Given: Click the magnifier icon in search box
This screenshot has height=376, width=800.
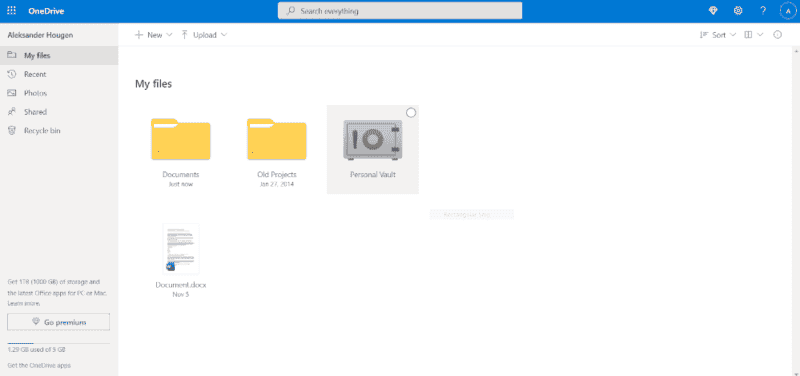Looking at the screenshot, I should pos(291,11).
